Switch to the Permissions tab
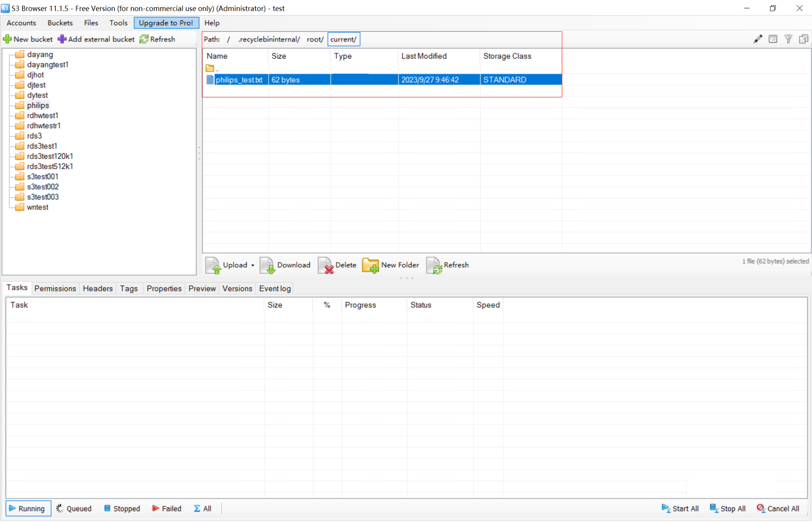The width and height of the screenshot is (812, 522). (55, 288)
